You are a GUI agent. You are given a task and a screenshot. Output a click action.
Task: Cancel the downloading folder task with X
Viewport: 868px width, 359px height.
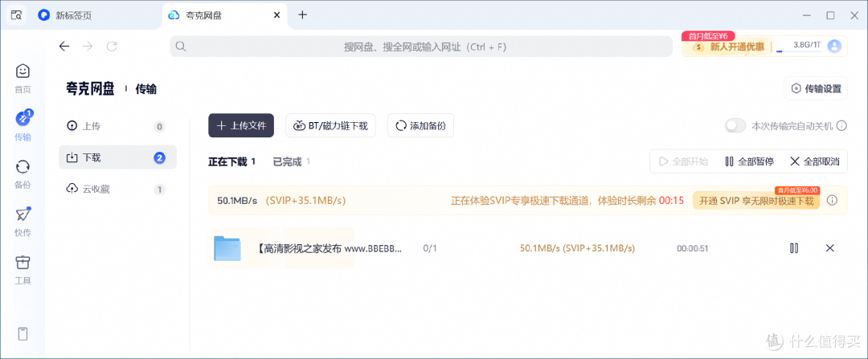click(x=829, y=248)
